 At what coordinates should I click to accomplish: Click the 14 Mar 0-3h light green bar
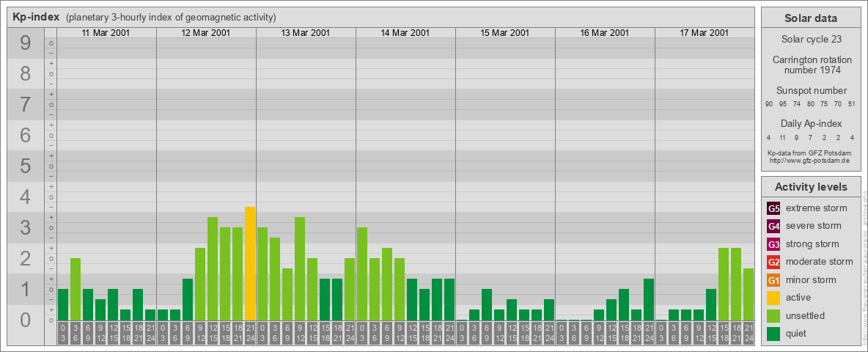pyautogui.click(x=362, y=274)
